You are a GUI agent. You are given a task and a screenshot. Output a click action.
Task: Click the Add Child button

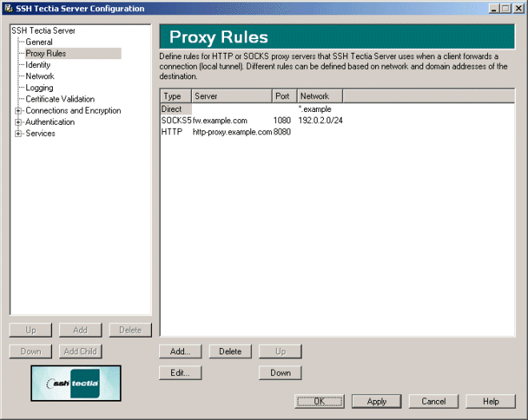coord(81,352)
